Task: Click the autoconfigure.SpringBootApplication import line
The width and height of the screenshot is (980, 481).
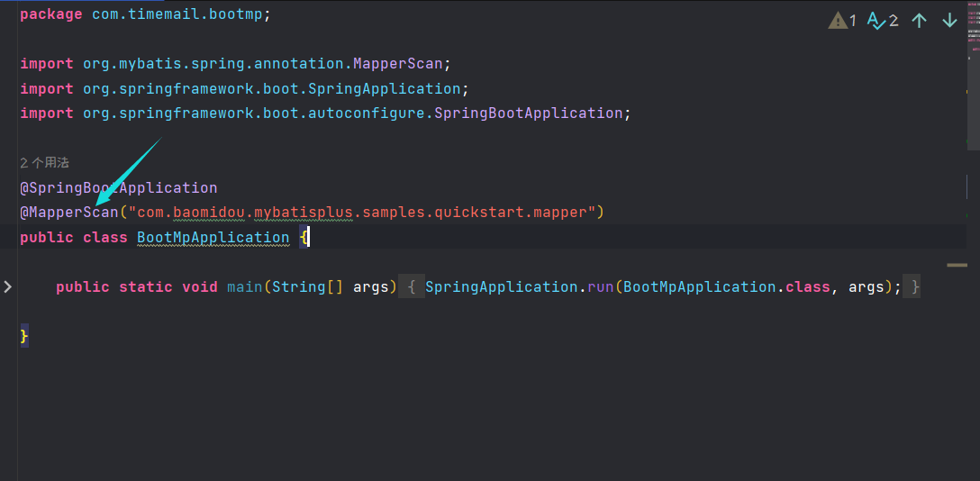Action: 326,113
